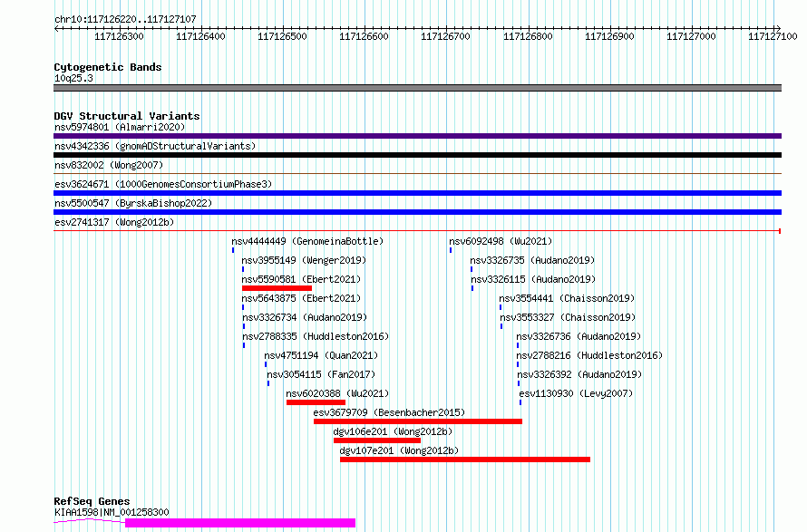Select nsv3955149 (Wenger2019) label
Viewport: 807px width, 532px height.
304,260
